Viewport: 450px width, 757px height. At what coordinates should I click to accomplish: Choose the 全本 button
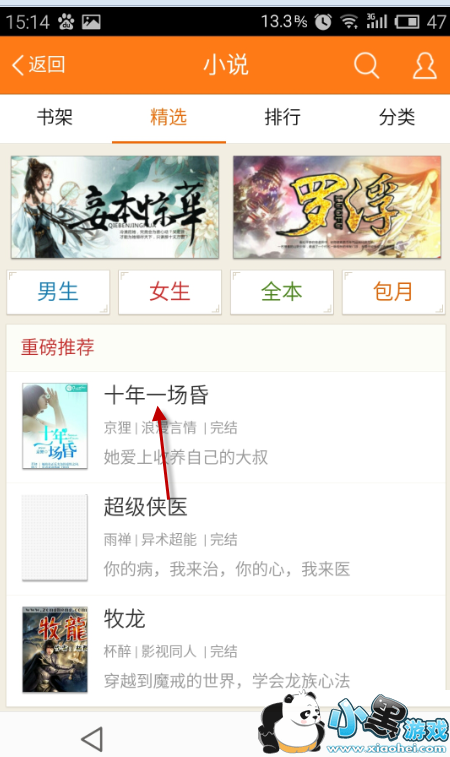(x=282, y=292)
